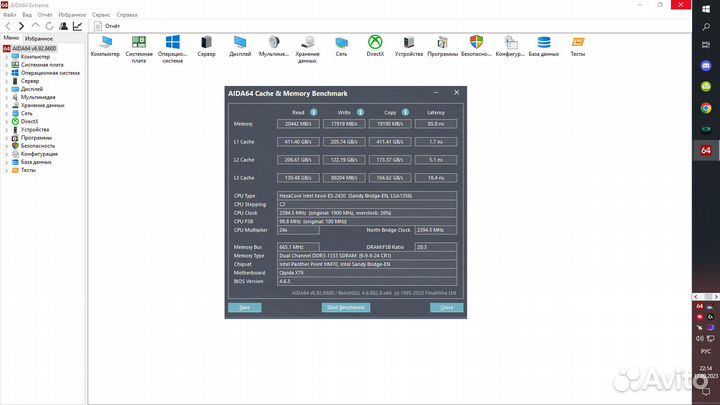Click the Start Benchmark button

click(x=346, y=307)
